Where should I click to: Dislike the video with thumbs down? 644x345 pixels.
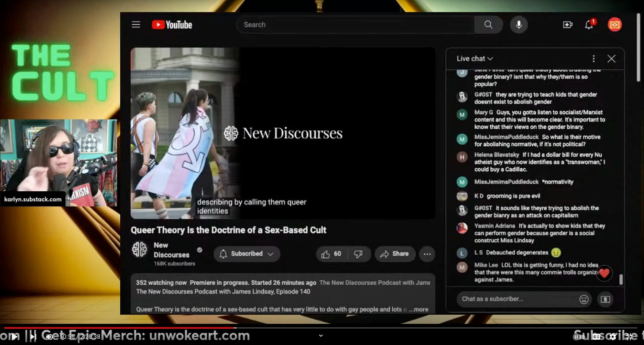pos(359,254)
